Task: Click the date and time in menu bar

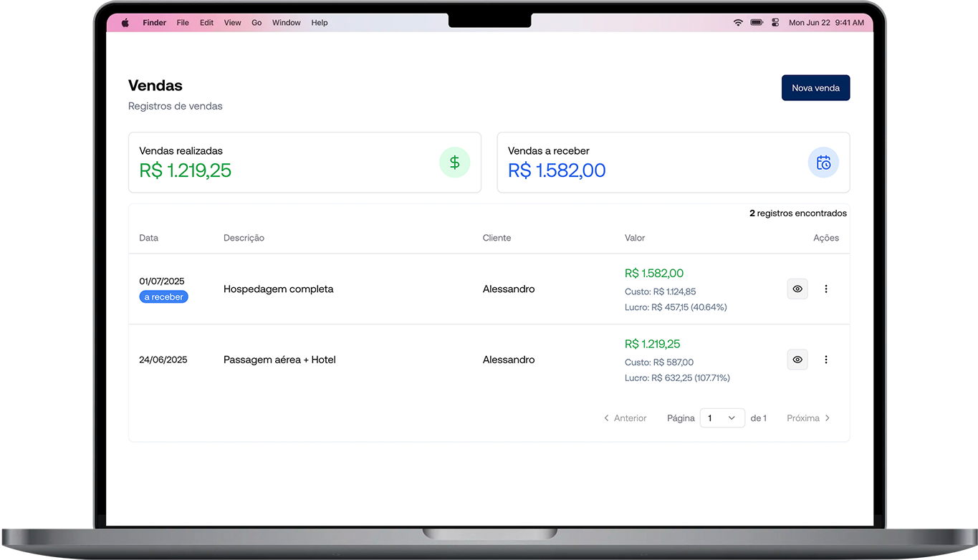Action: [x=826, y=23]
